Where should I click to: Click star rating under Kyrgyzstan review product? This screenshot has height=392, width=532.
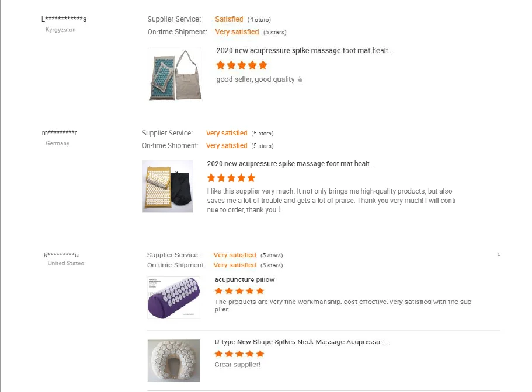coord(242,65)
